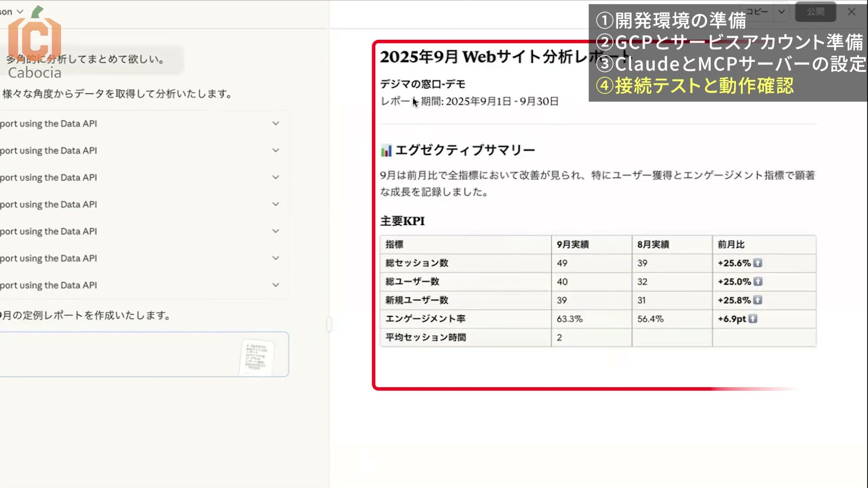This screenshot has width=868, height=488.
Task: Expand the third Data API report row
Action: [x=275, y=177]
